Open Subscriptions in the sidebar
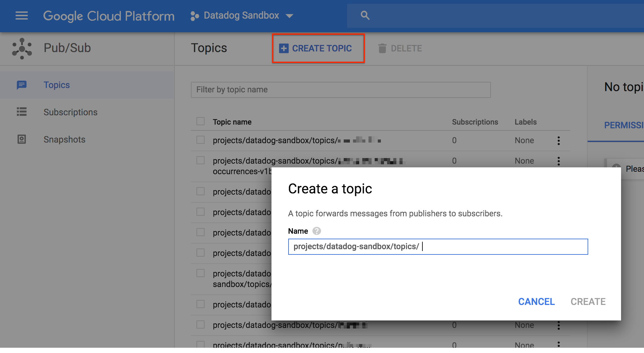 tap(70, 112)
